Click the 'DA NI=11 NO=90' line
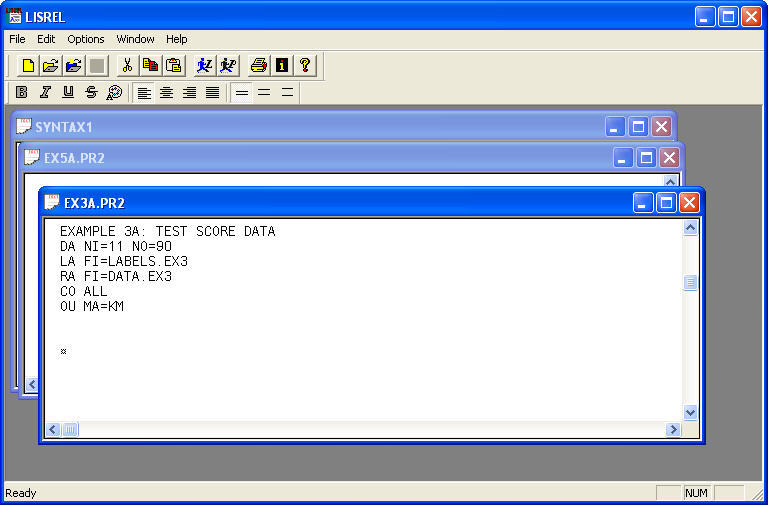 tap(116, 246)
